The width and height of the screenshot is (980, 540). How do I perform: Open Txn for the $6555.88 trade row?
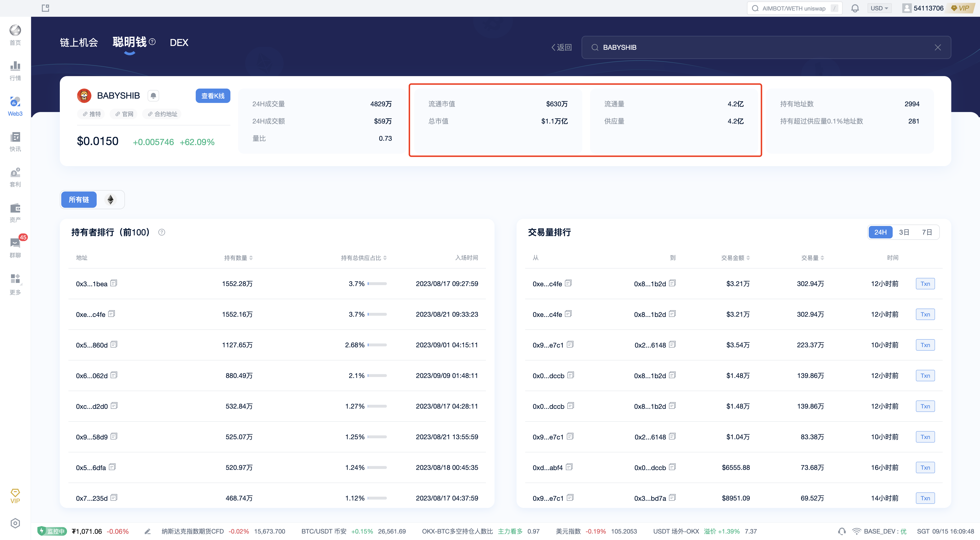(x=925, y=467)
